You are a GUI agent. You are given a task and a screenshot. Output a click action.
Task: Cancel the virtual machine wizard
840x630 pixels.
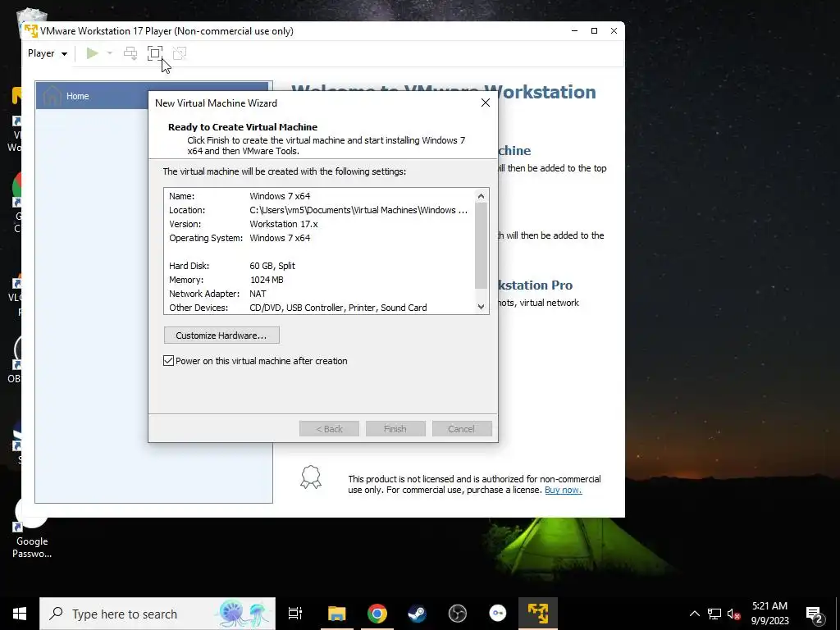pyautogui.click(x=461, y=429)
